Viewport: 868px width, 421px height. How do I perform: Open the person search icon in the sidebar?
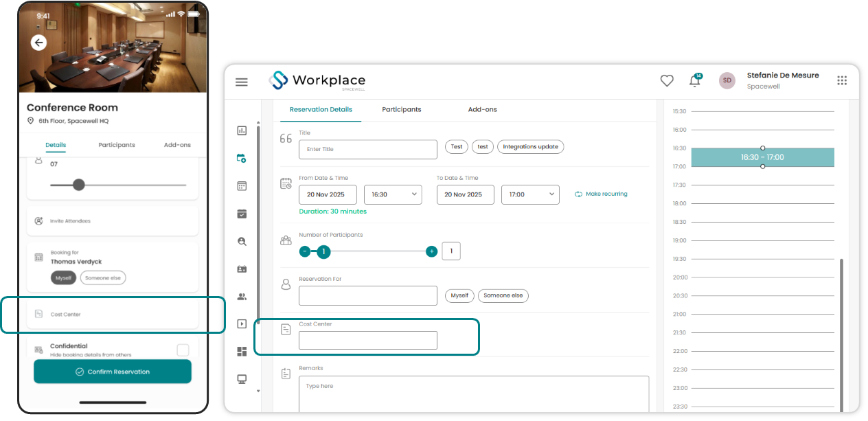tap(242, 241)
